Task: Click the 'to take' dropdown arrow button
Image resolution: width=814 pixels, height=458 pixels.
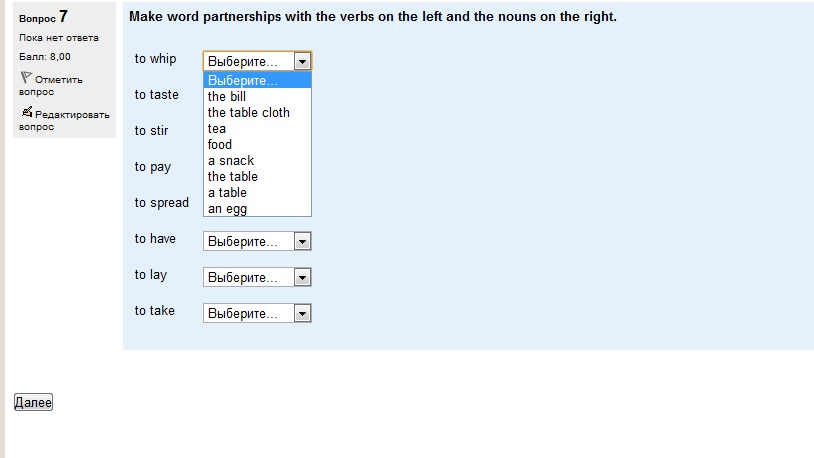Action: (302, 314)
